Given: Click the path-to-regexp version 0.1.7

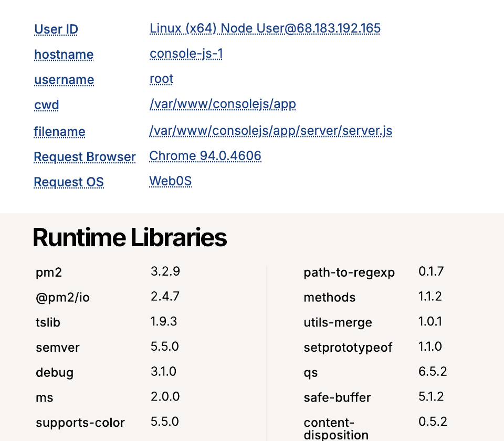Looking at the screenshot, I should click(x=431, y=271).
